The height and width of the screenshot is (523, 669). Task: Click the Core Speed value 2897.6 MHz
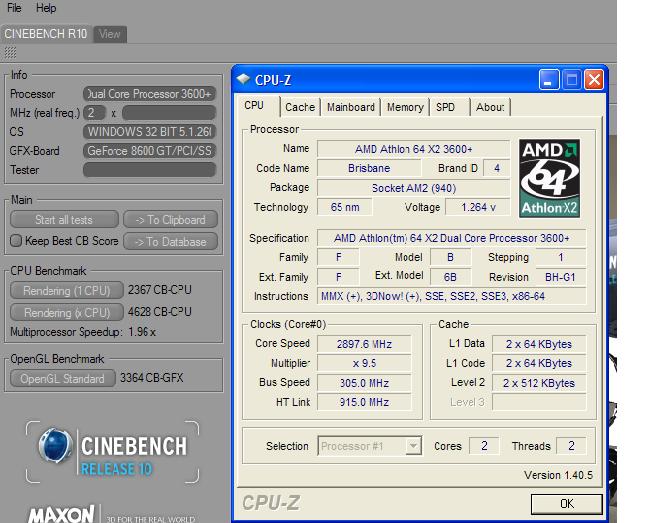click(364, 344)
